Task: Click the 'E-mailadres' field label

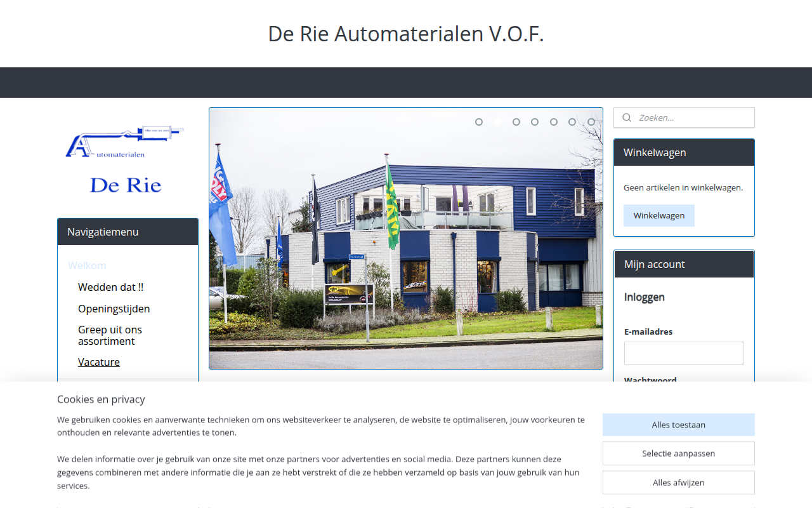Action: (x=648, y=331)
